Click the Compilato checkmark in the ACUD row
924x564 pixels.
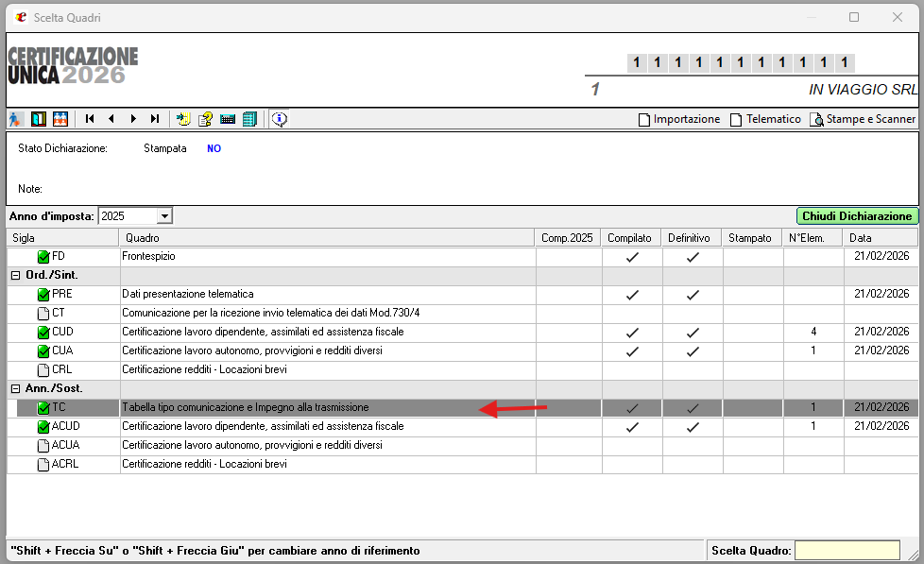click(x=632, y=427)
